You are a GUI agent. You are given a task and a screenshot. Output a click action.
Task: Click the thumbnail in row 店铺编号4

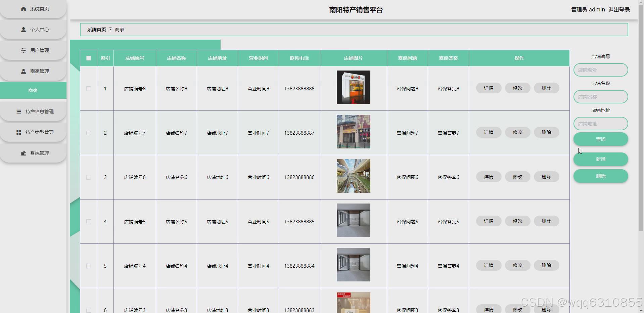tap(354, 265)
